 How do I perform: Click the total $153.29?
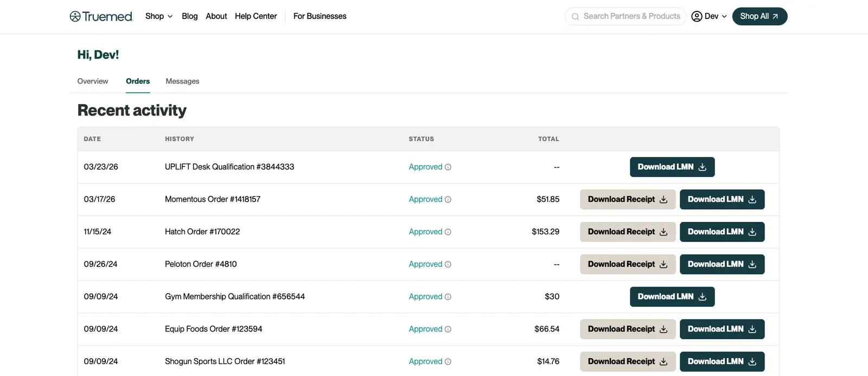[545, 232]
